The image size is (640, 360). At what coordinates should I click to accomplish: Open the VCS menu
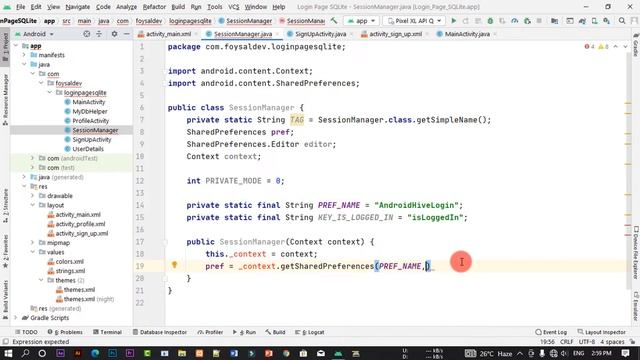point(233,7)
